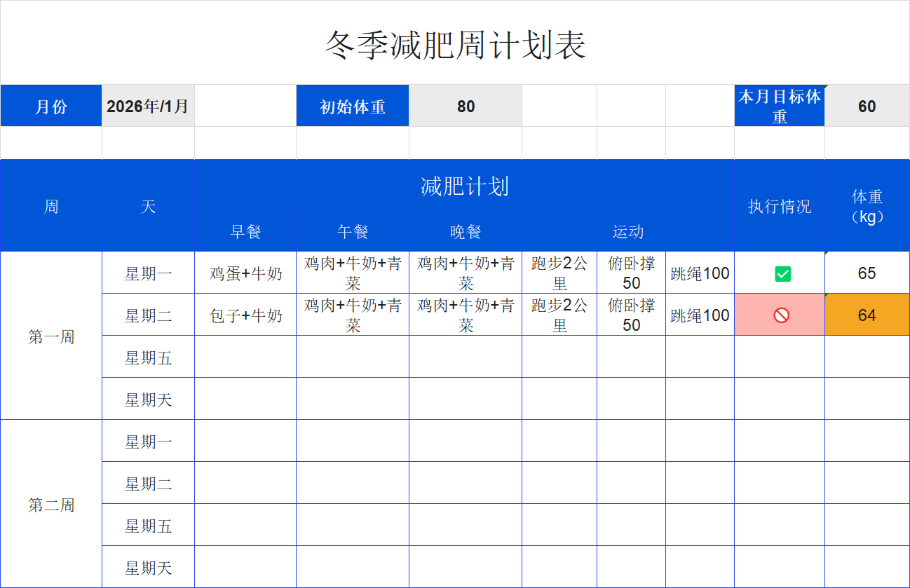The width and height of the screenshot is (910, 588).
Task: Select the target weight value 60
Action: pos(867,105)
